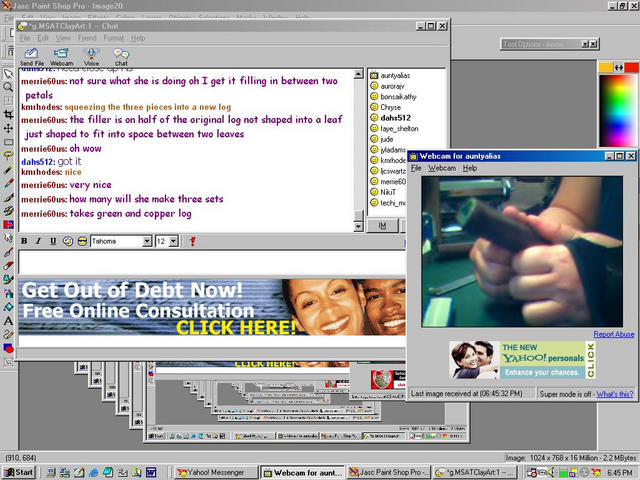
Task: Select the Crop tool
Action: (x=8, y=115)
